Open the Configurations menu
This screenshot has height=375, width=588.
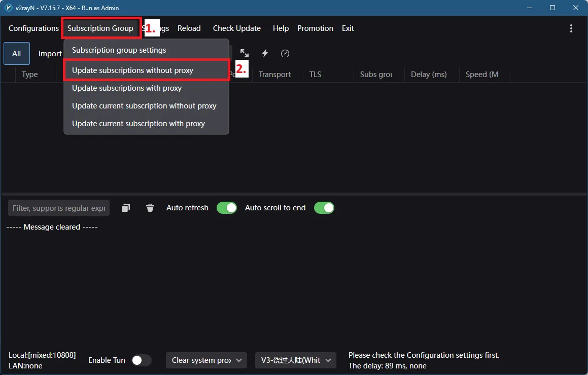point(33,28)
